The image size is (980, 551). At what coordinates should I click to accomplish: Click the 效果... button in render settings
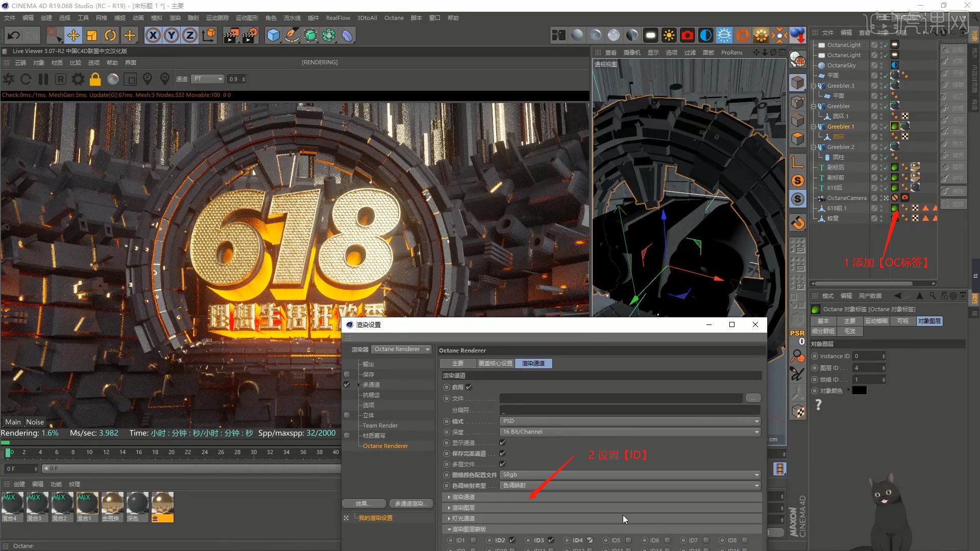coord(364,503)
